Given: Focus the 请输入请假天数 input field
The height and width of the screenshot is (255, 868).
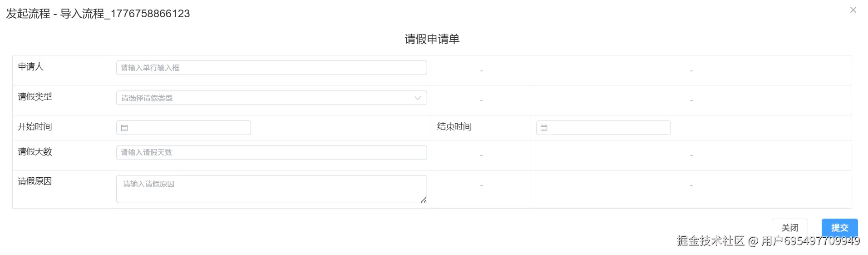Looking at the screenshot, I should tap(271, 153).
